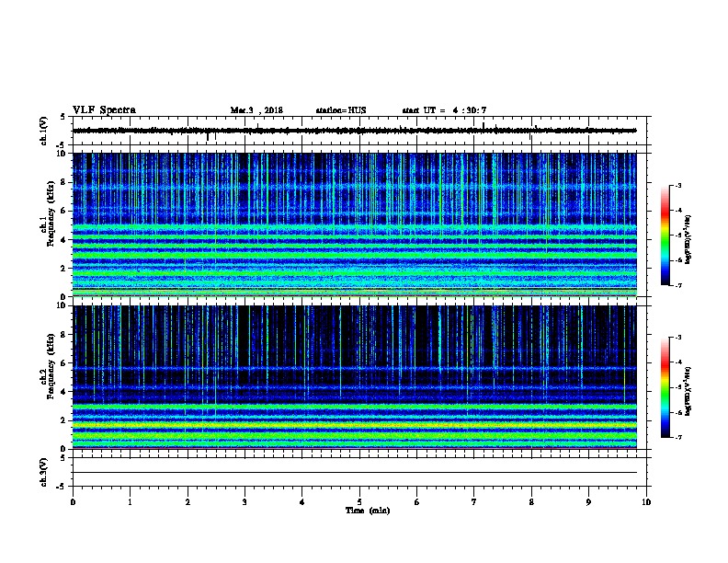Click the ch.1 voltage waveform trace
The image size is (728, 563).
pos(354,131)
